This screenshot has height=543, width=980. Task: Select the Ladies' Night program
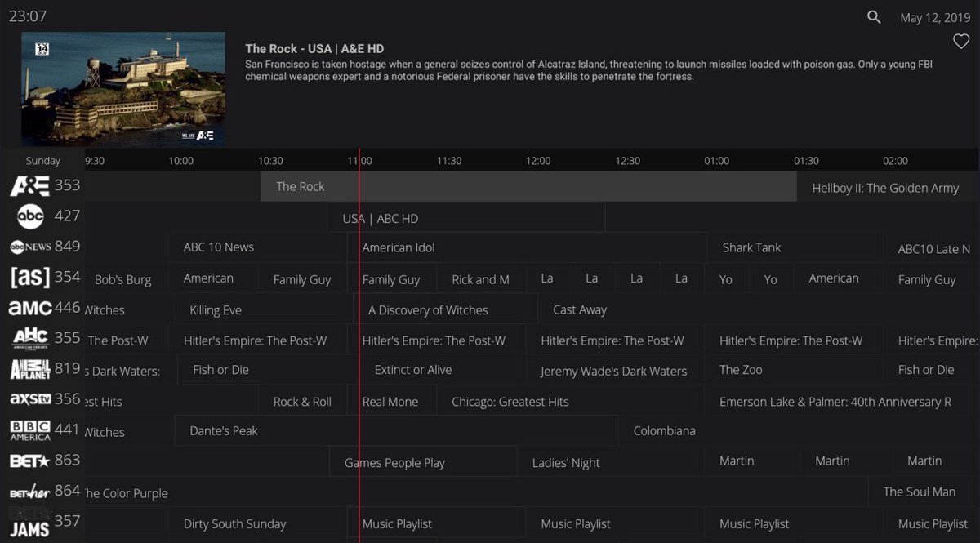[611, 463]
